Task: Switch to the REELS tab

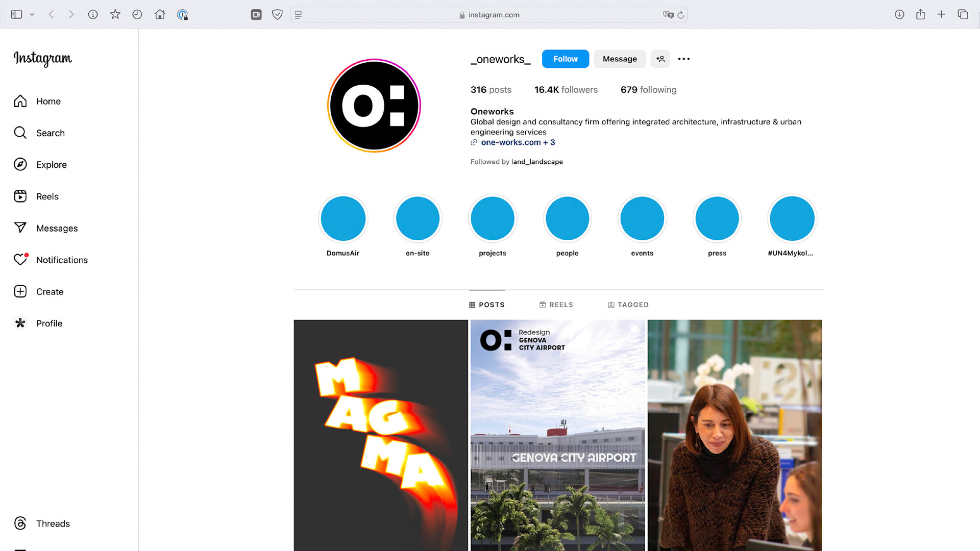Action: [x=556, y=305]
